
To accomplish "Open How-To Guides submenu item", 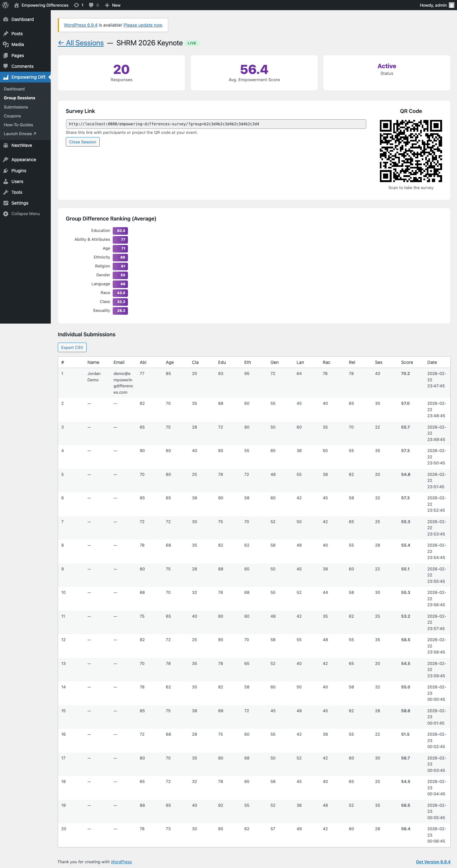I will pos(18,125).
